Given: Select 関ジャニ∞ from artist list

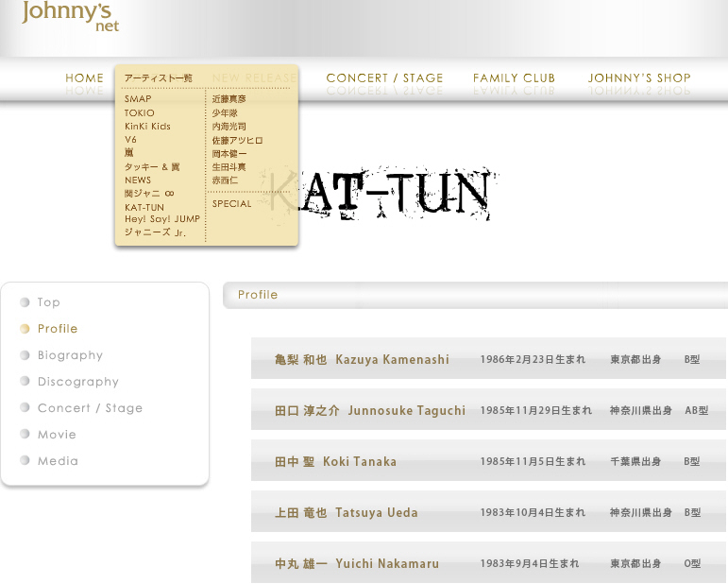Looking at the screenshot, I should point(149,194).
